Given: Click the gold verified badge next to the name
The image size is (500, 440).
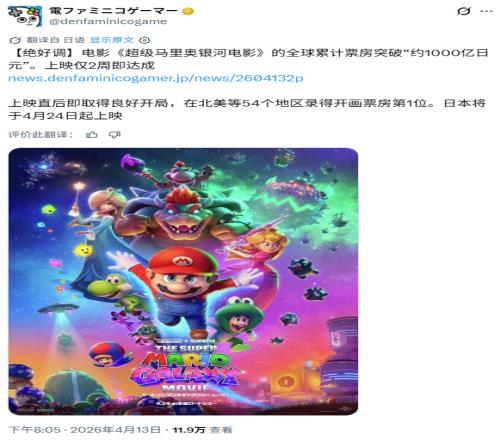Looking at the screenshot, I should coord(188,11).
